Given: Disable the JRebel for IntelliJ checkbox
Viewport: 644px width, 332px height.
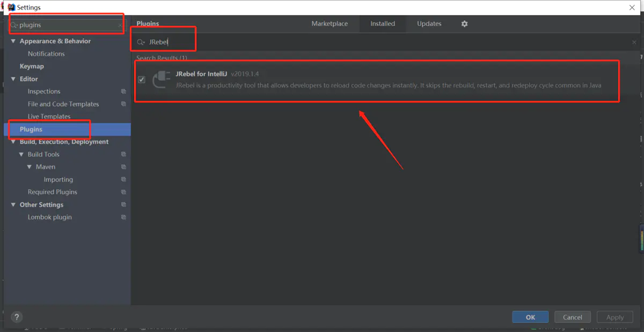Looking at the screenshot, I should 142,79.
